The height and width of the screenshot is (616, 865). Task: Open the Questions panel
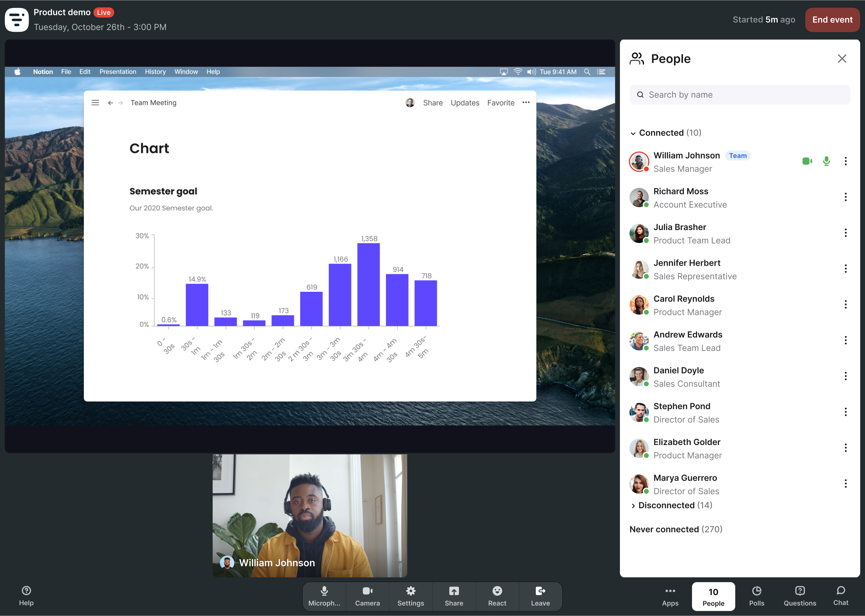click(800, 596)
